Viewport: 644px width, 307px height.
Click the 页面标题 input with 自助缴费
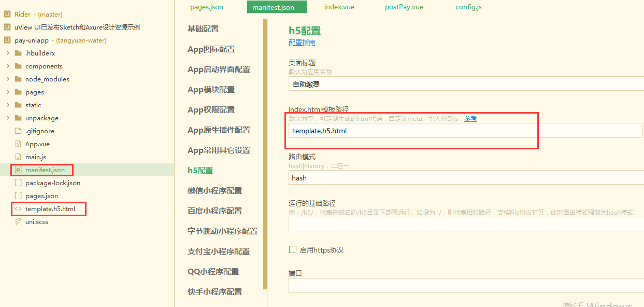coord(466,84)
